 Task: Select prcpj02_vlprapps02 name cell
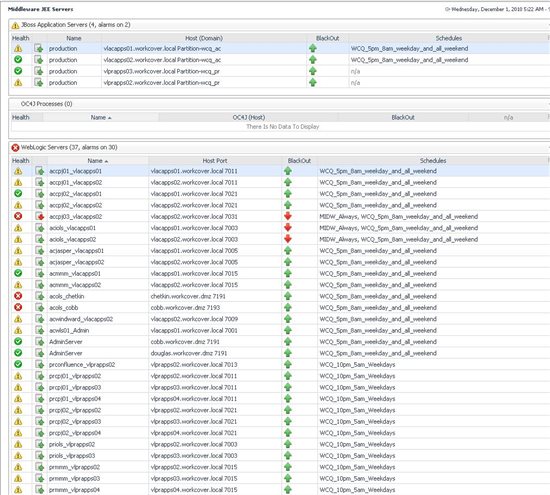pos(75,410)
